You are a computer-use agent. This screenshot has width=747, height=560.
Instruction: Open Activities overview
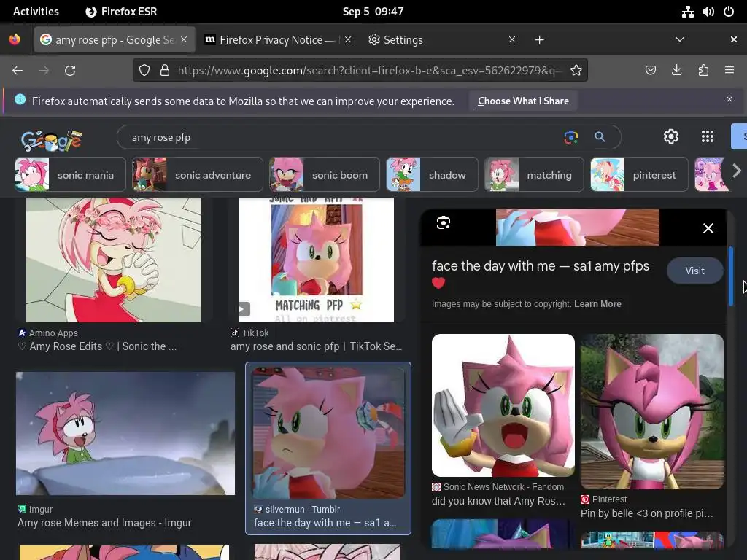pyautogui.click(x=36, y=12)
